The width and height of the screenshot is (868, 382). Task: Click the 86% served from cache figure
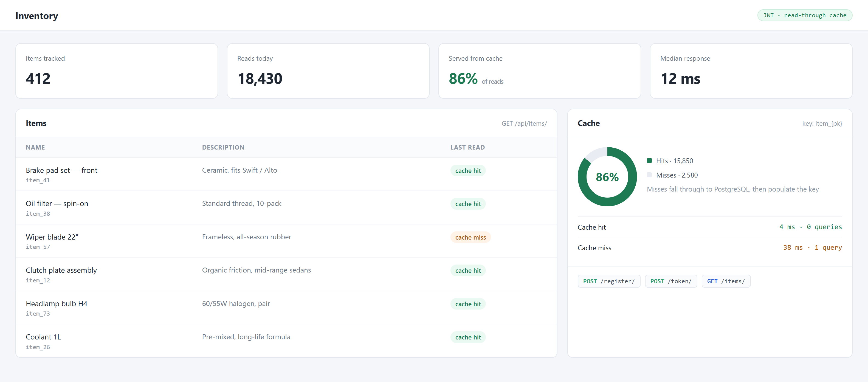click(463, 78)
